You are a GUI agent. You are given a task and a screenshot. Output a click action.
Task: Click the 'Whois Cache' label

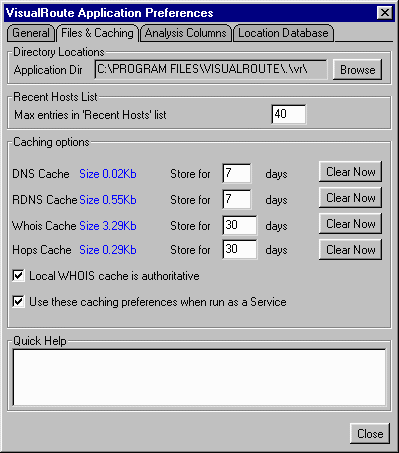tap(44, 226)
